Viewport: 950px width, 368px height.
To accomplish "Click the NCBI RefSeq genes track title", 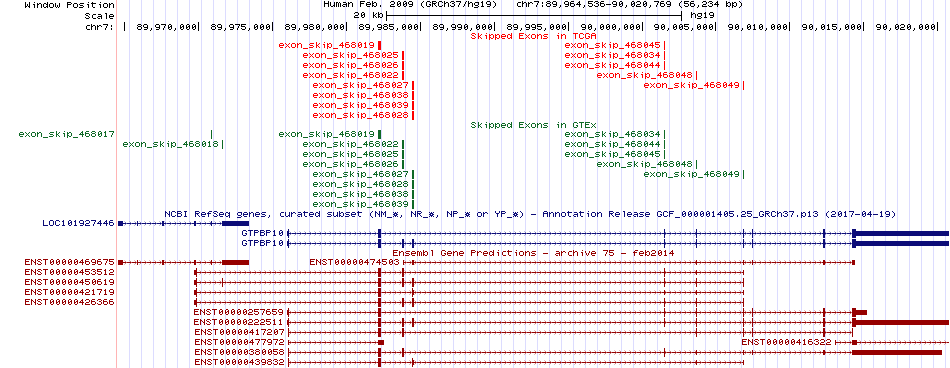I will (x=530, y=214).
